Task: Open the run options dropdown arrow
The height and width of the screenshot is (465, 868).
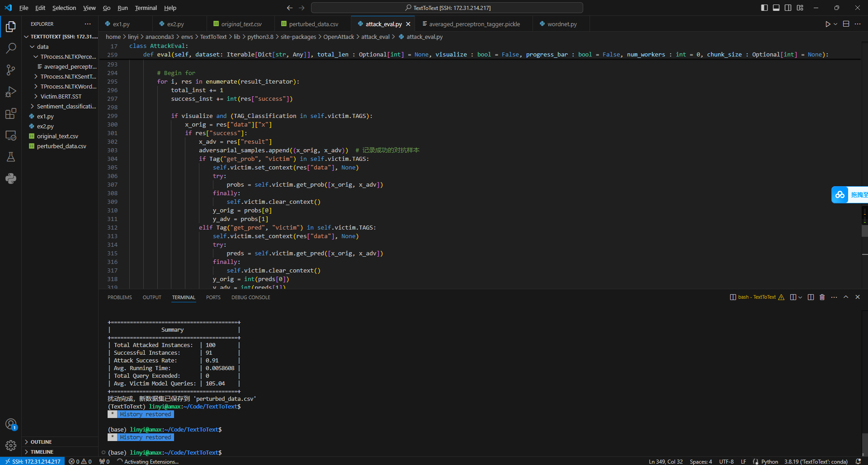Action: coord(835,24)
